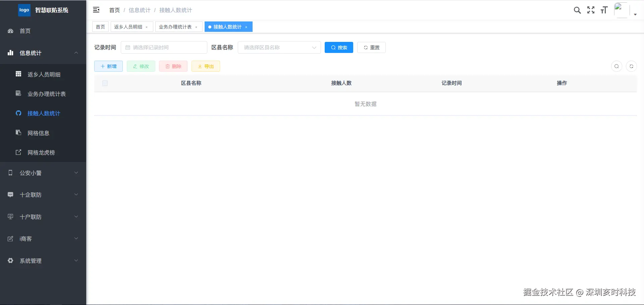The height and width of the screenshot is (305, 644).
Task: Expand the 公安小警 submenu chevron
Action: [76, 173]
